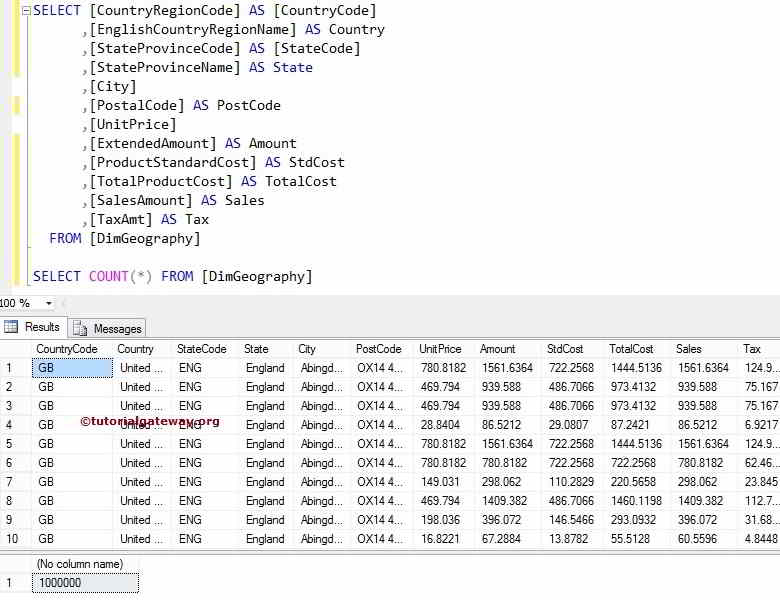780x600 pixels.
Task: Click [ExtendedAmount] in the query editor
Action: pyautogui.click(x=153, y=144)
